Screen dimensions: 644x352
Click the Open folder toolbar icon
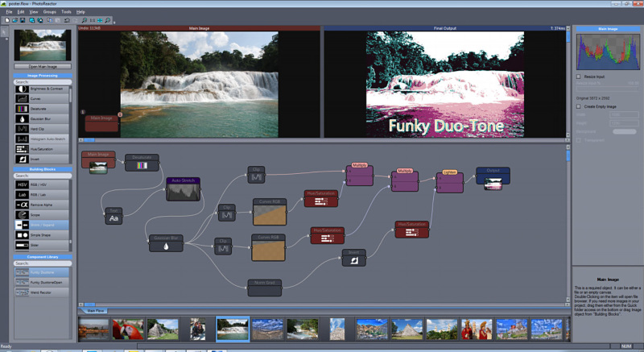tap(14, 20)
